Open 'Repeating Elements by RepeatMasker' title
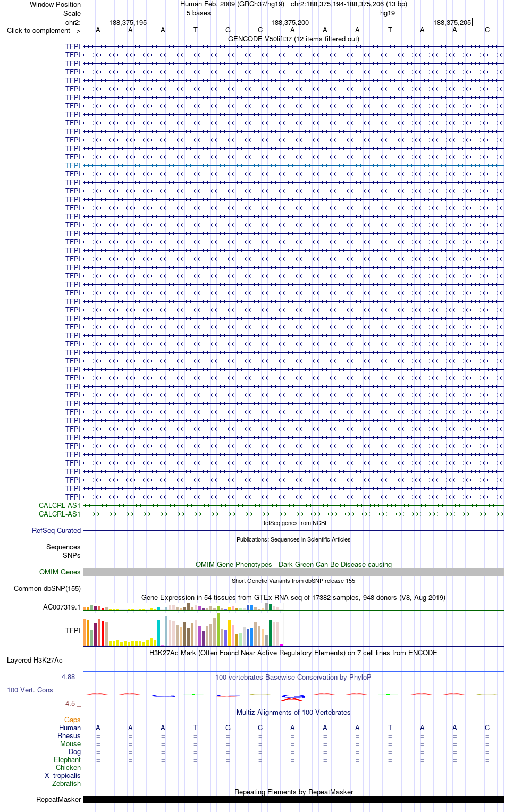The height and width of the screenshot is (812, 505). click(293, 792)
